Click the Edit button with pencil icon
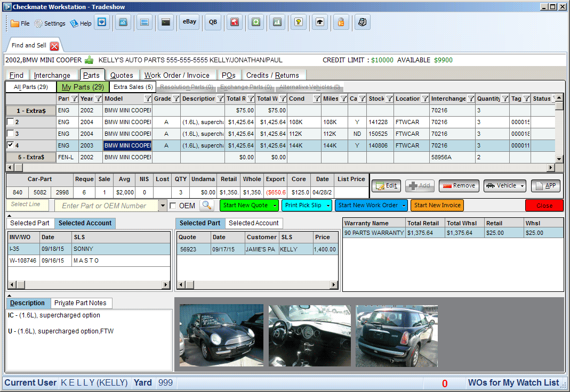The width and height of the screenshot is (570, 392). click(x=387, y=186)
